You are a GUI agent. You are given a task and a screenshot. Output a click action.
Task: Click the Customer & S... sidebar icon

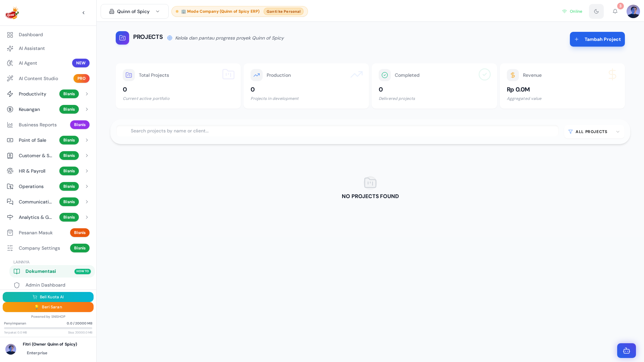point(10,156)
